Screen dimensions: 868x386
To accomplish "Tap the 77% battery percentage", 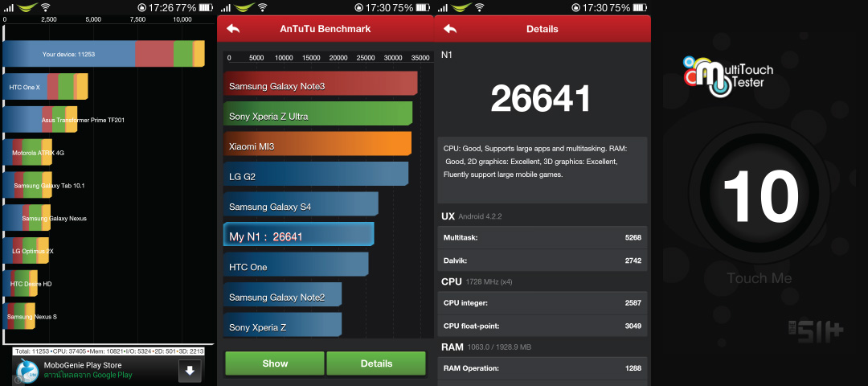I will 184,8.
